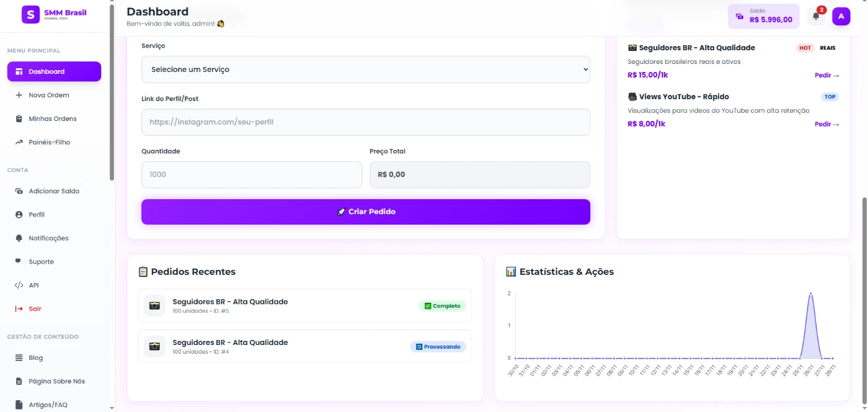Expand the Selecione um Serviço dropdown

click(x=365, y=69)
